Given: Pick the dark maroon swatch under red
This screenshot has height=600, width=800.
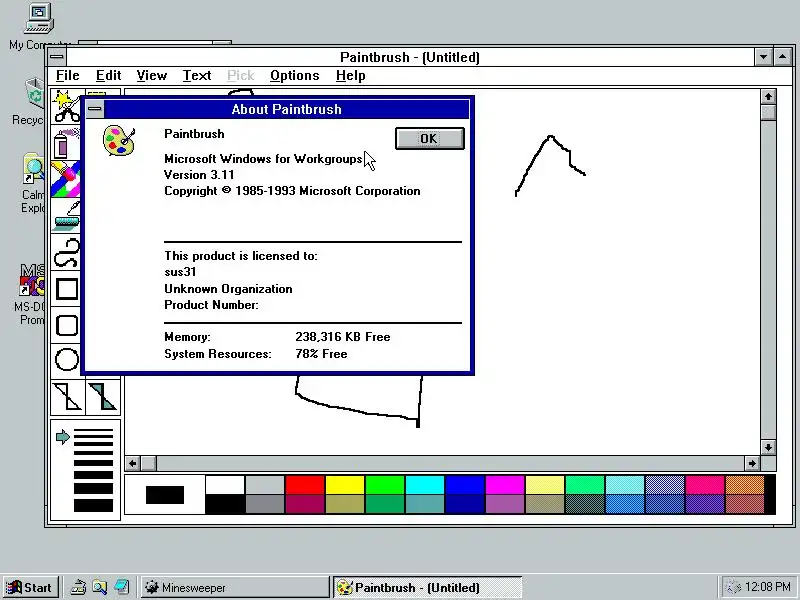Looking at the screenshot, I should click(305, 504).
